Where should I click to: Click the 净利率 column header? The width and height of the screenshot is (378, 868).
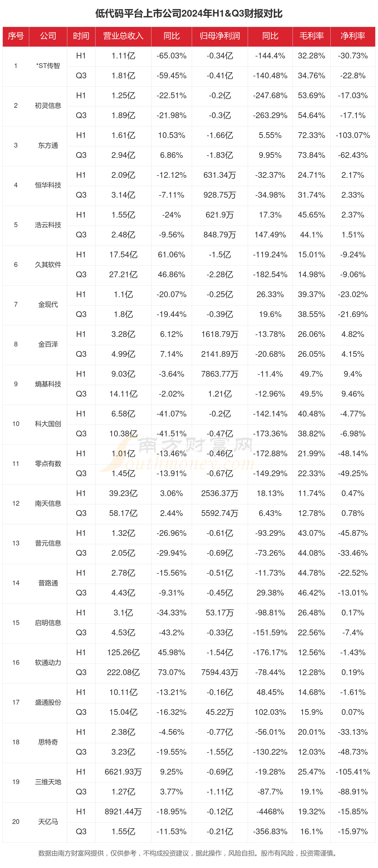(353, 36)
